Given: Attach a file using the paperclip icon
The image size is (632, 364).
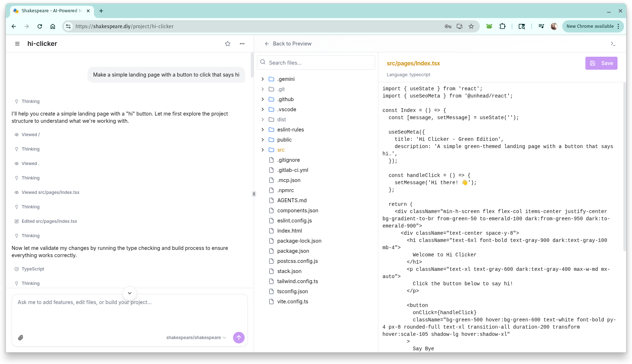Looking at the screenshot, I should tap(21, 337).
